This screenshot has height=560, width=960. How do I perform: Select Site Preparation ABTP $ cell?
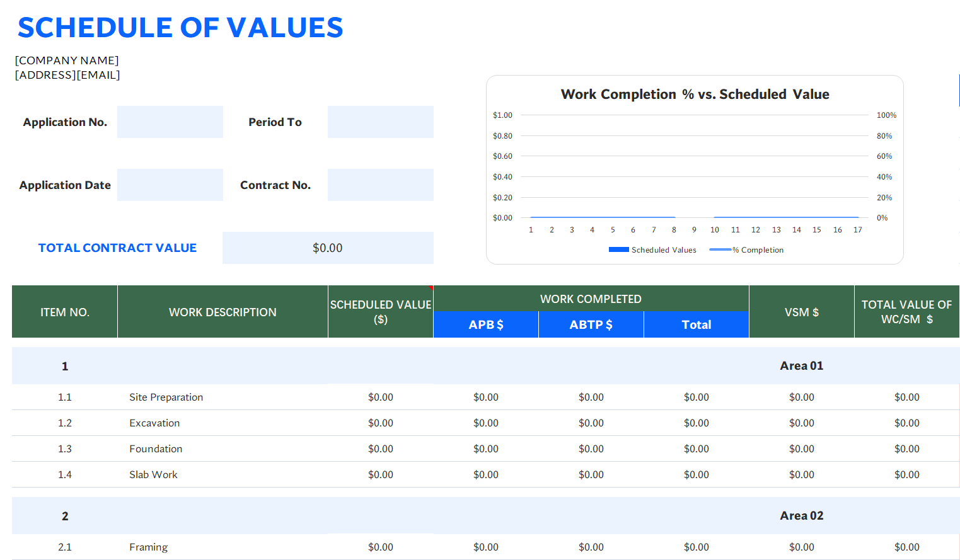(591, 397)
